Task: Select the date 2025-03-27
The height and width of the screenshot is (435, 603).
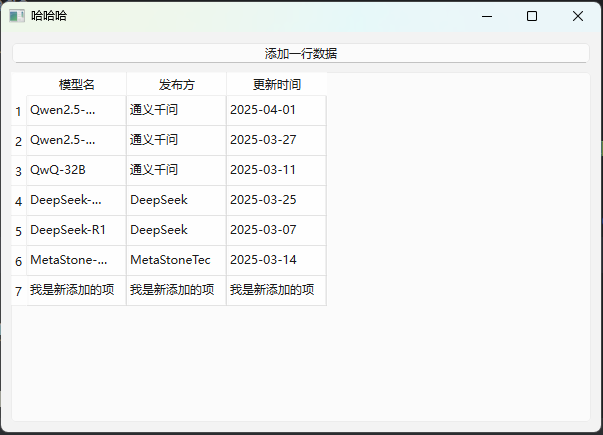Action: pos(277,140)
